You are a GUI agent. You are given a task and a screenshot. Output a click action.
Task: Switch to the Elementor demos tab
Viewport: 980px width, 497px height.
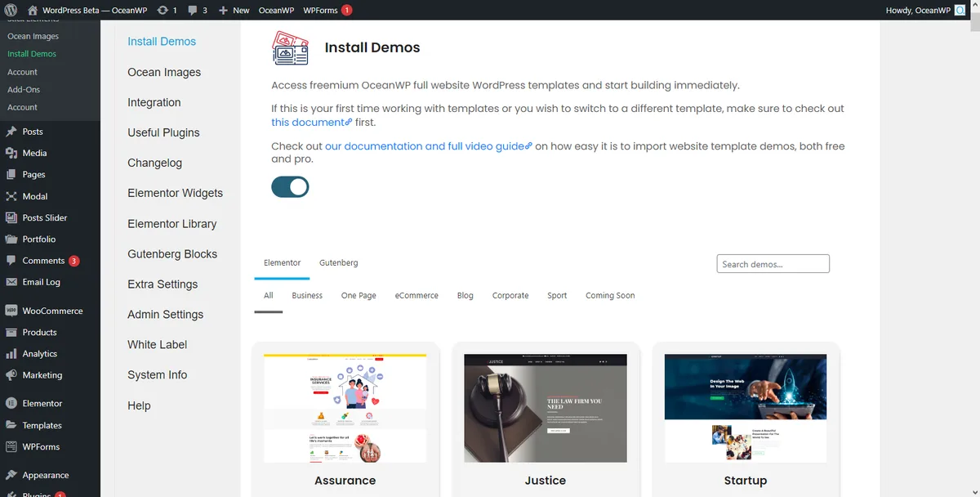282,262
